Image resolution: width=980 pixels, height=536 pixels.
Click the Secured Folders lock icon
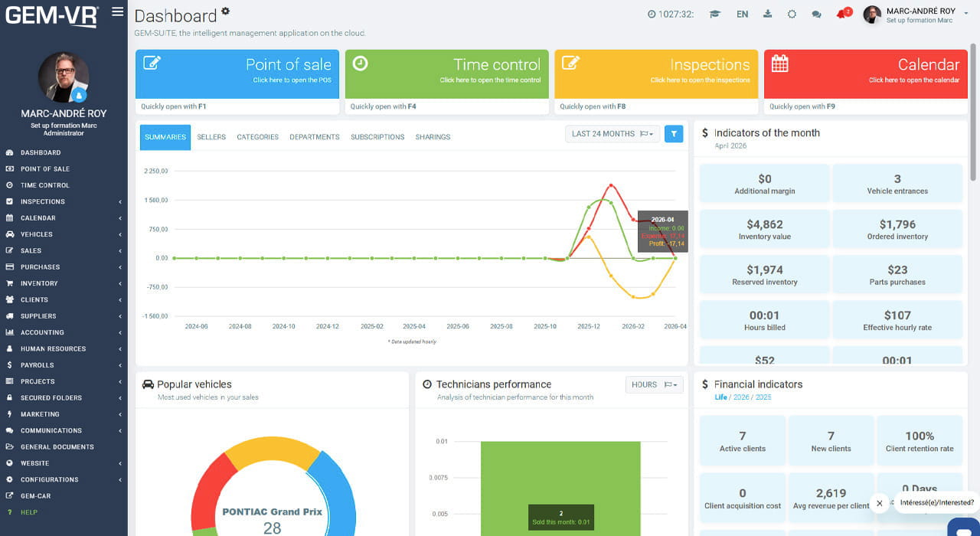click(x=9, y=397)
